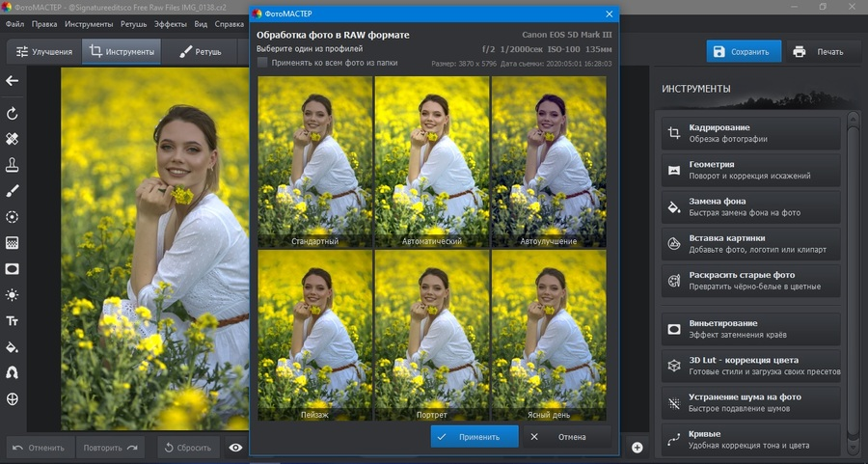868x464 pixels.
Task: Open the Улучшения tab
Action: [44, 51]
